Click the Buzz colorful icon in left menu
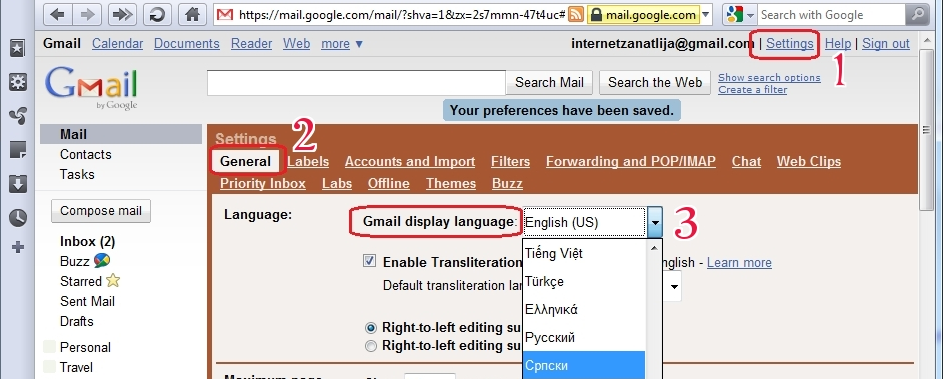Image resolution: width=943 pixels, height=381 pixels. click(x=102, y=261)
